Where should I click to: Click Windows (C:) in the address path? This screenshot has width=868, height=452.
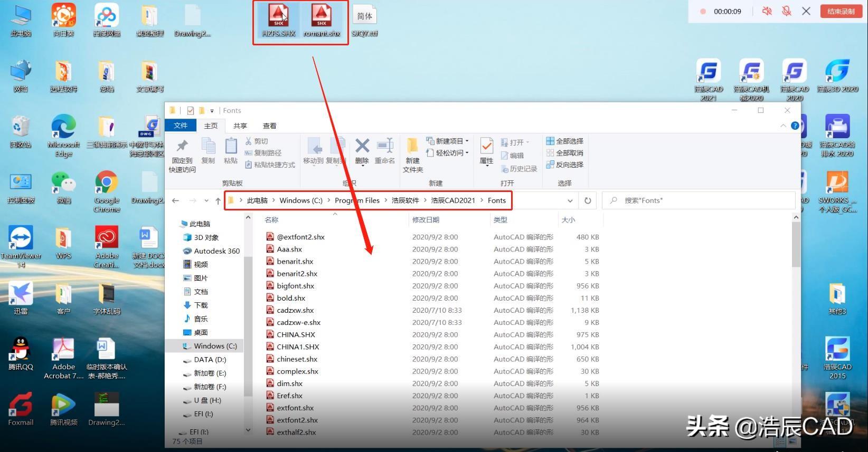[301, 200]
